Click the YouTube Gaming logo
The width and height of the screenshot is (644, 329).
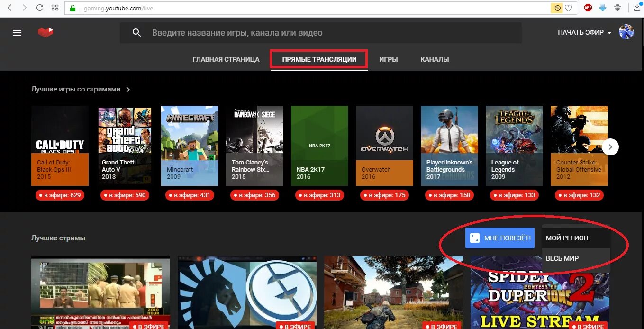coord(45,33)
